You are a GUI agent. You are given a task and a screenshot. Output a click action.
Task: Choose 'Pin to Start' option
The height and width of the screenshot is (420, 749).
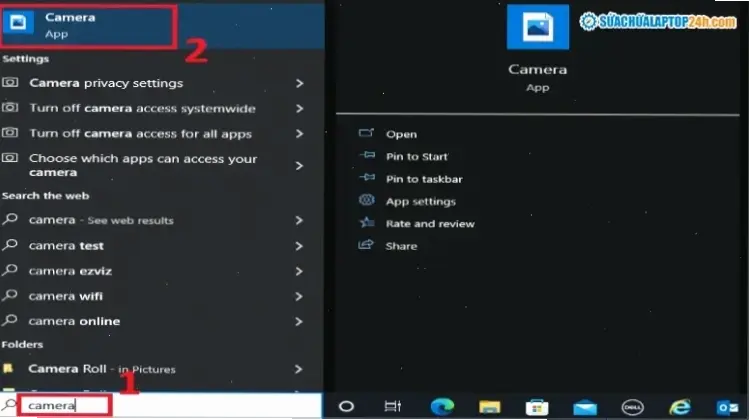point(416,156)
